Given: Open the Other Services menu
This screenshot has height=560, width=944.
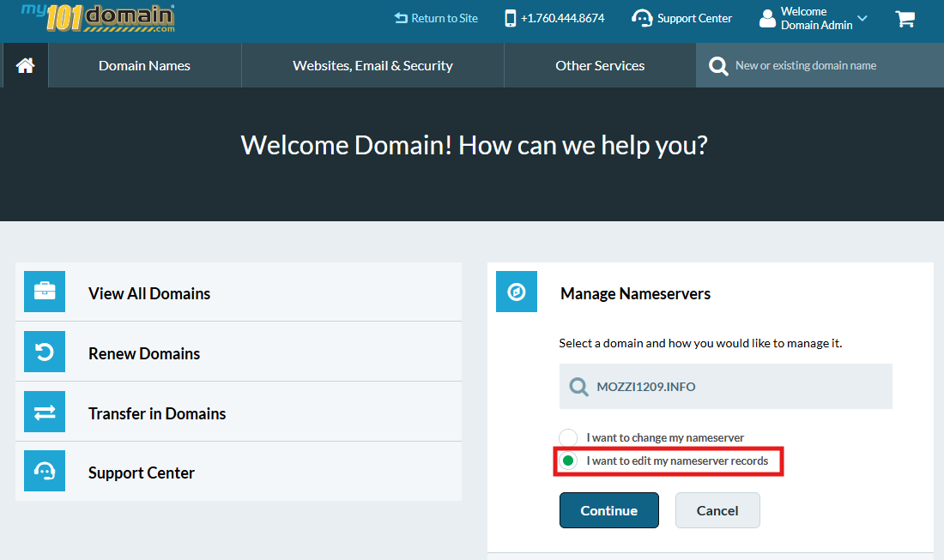Looking at the screenshot, I should pyautogui.click(x=600, y=66).
